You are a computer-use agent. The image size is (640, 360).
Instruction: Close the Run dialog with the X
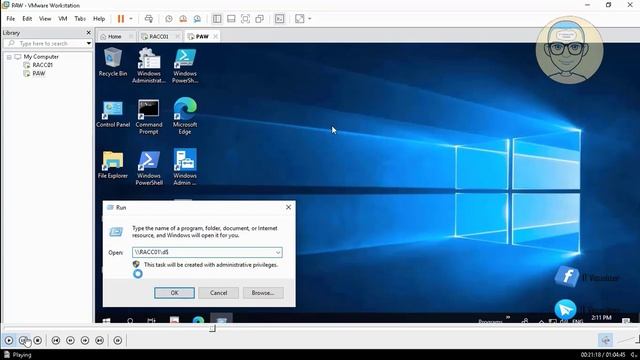pyautogui.click(x=288, y=207)
